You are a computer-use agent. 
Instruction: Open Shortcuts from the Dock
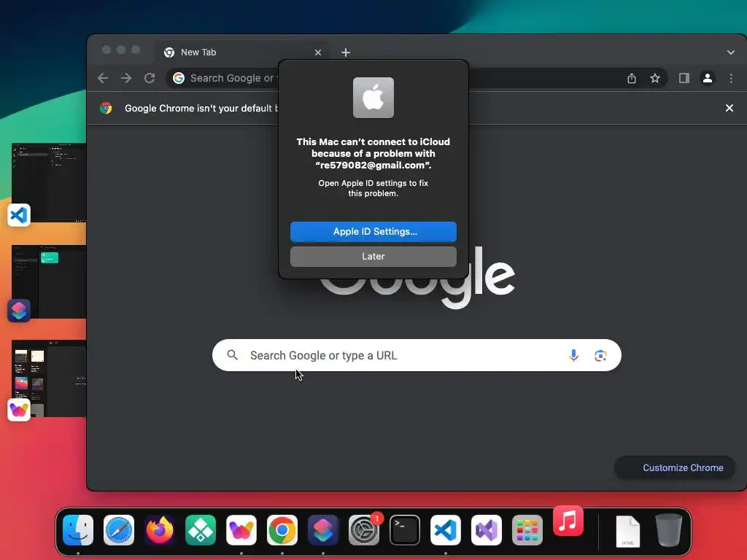tap(323, 530)
